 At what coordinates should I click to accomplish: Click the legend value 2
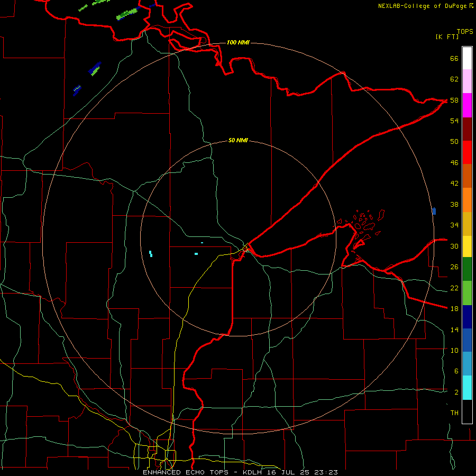pos(456,392)
